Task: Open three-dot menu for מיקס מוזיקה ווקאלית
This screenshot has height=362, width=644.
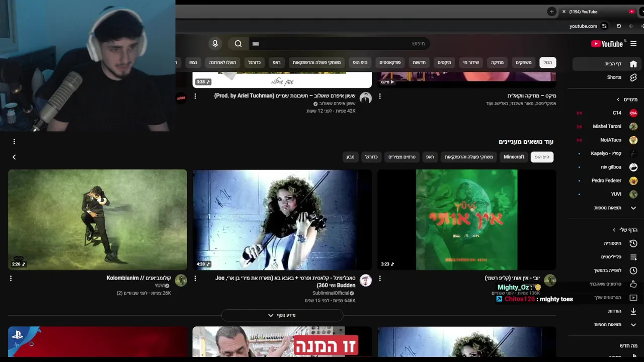Action: pyautogui.click(x=380, y=96)
